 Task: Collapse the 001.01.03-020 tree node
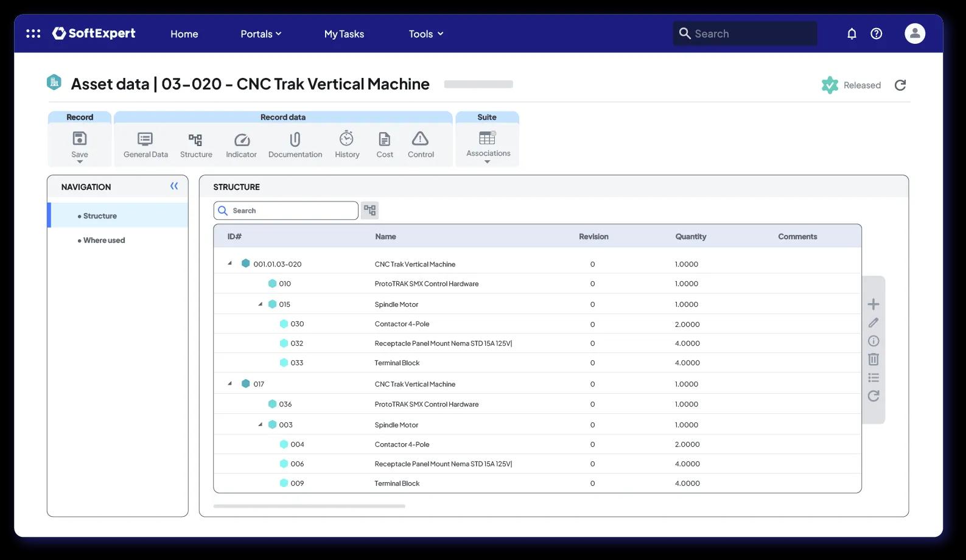[x=229, y=264]
